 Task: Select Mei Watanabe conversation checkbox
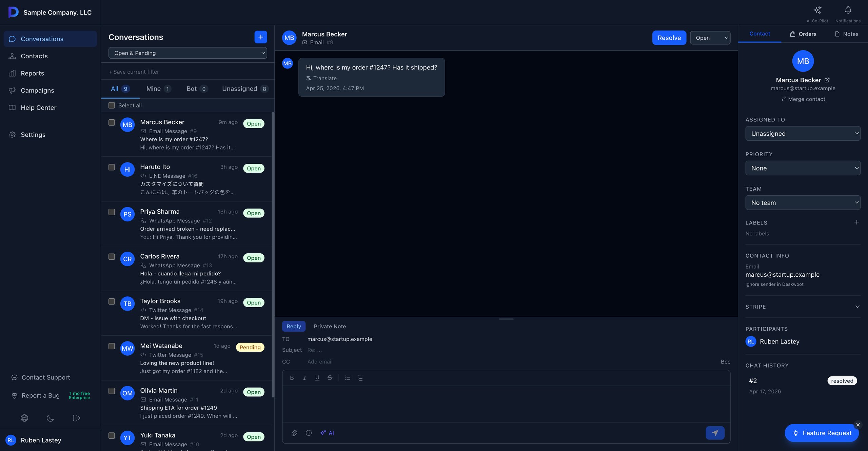(x=112, y=346)
